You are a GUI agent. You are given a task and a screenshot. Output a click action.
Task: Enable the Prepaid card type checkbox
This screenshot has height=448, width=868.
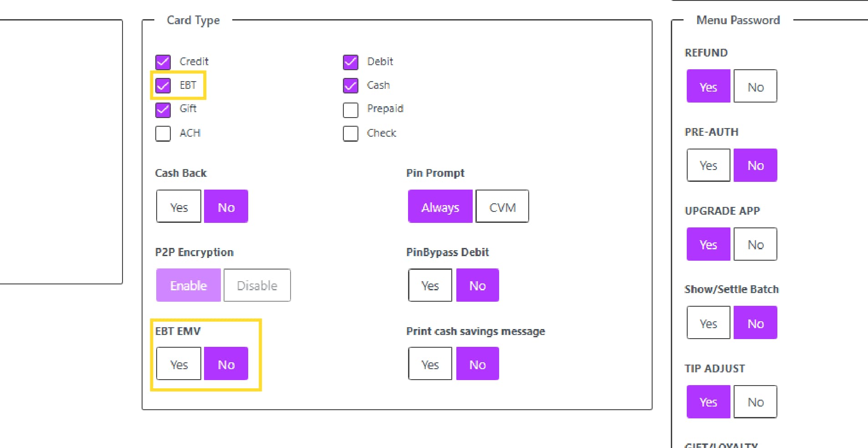(351, 109)
